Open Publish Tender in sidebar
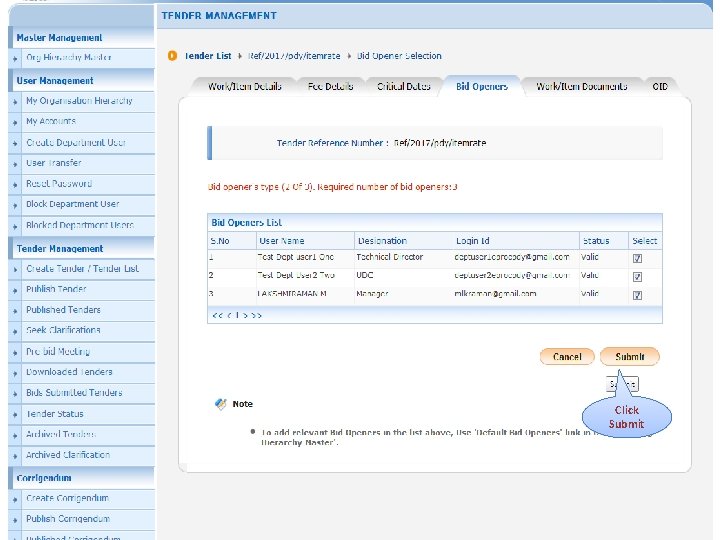This screenshot has width=720, height=540. pyautogui.click(x=56, y=289)
